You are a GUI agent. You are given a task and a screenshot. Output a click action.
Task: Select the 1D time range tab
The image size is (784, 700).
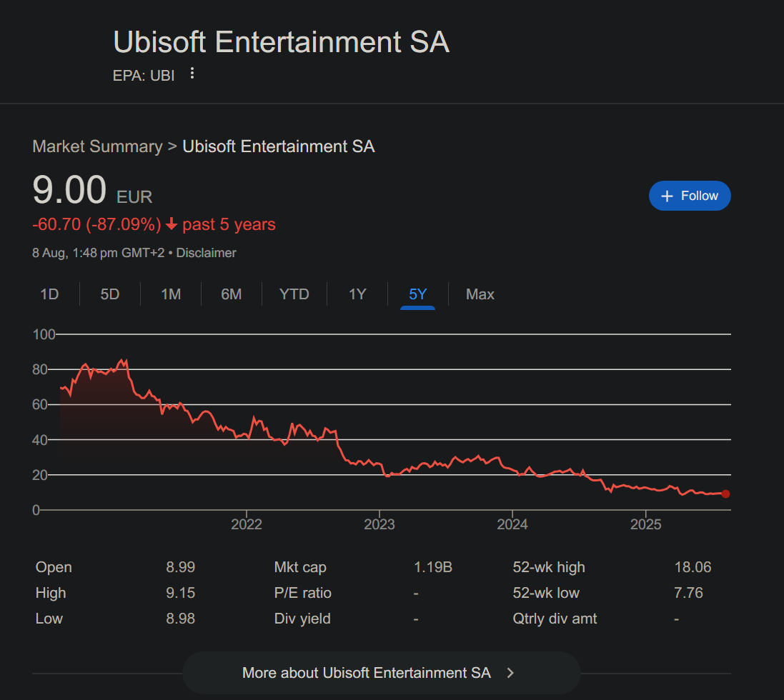pyautogui.click(x=49, y=294)
